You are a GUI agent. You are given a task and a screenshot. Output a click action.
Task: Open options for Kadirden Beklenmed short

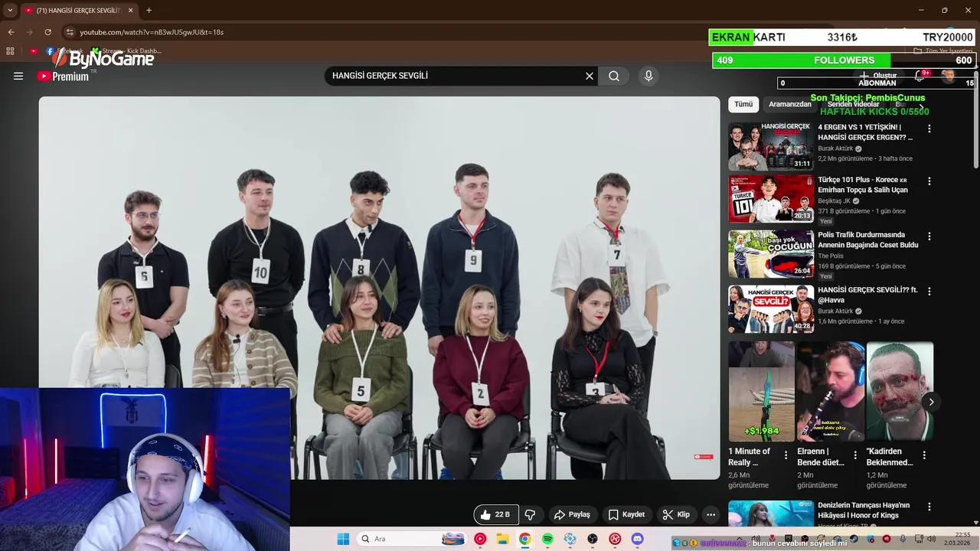[924, 455]
